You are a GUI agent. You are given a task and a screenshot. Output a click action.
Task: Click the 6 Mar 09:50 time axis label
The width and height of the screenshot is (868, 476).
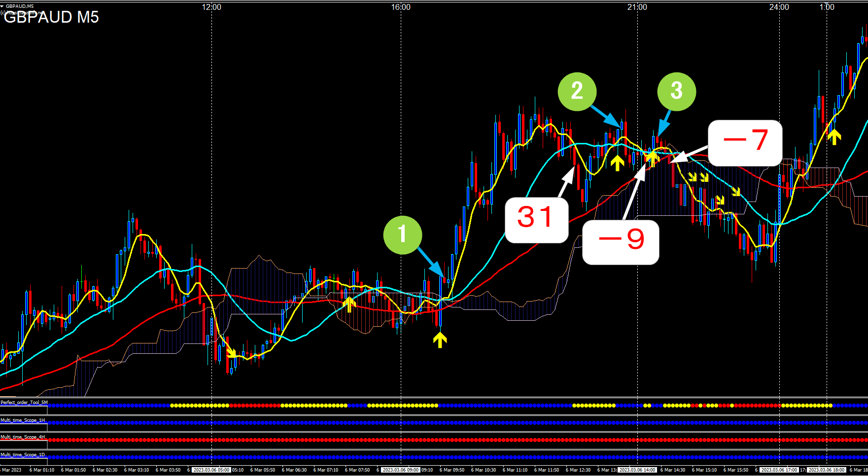click(452, 470)
